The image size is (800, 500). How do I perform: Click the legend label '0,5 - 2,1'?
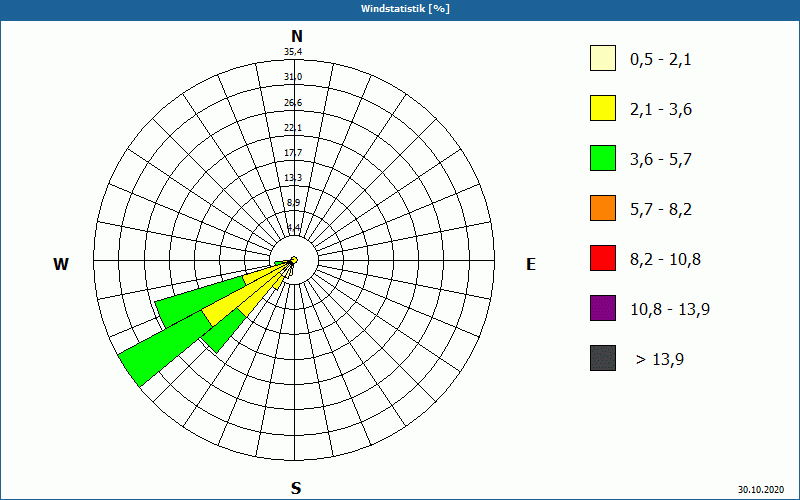(661, 60)
